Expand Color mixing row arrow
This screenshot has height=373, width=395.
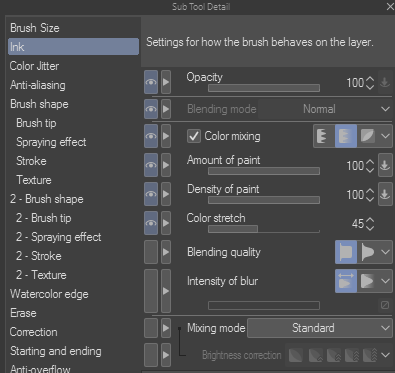click(166, 136)
